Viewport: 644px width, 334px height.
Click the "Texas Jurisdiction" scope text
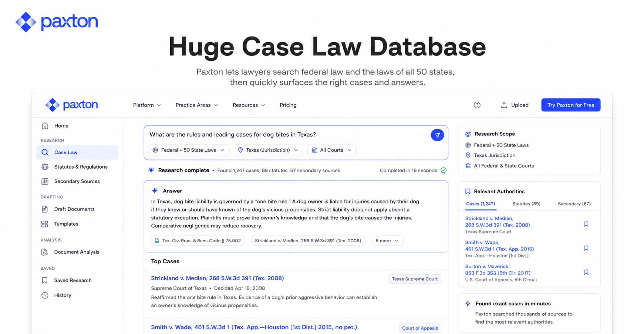495,155
